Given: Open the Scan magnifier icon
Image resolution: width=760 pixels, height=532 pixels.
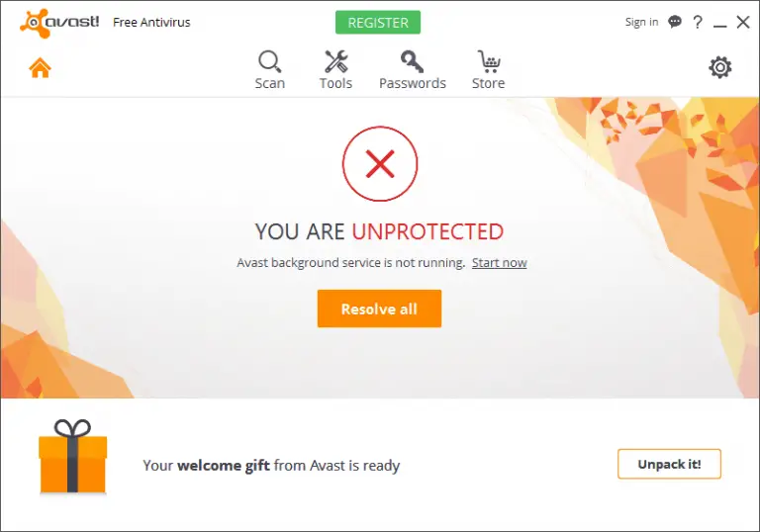Looking at the screenshot, I should pyautogui.click(x=269, y=61).
